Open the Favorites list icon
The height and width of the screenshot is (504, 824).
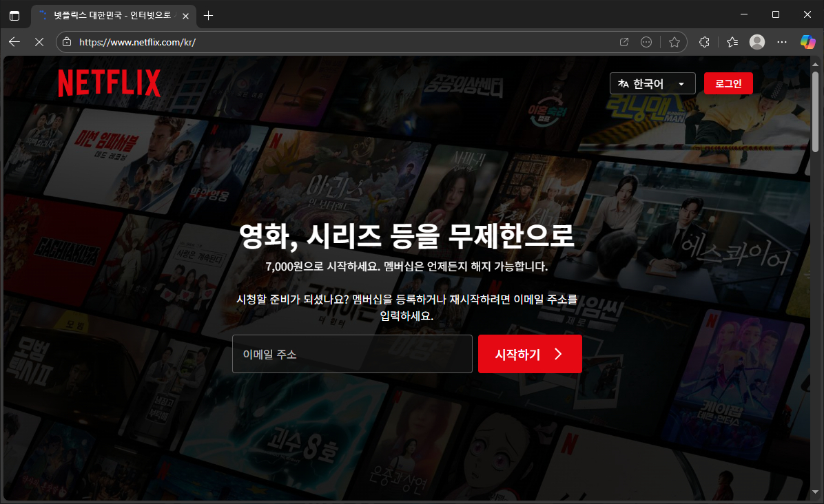click(732, 41)
